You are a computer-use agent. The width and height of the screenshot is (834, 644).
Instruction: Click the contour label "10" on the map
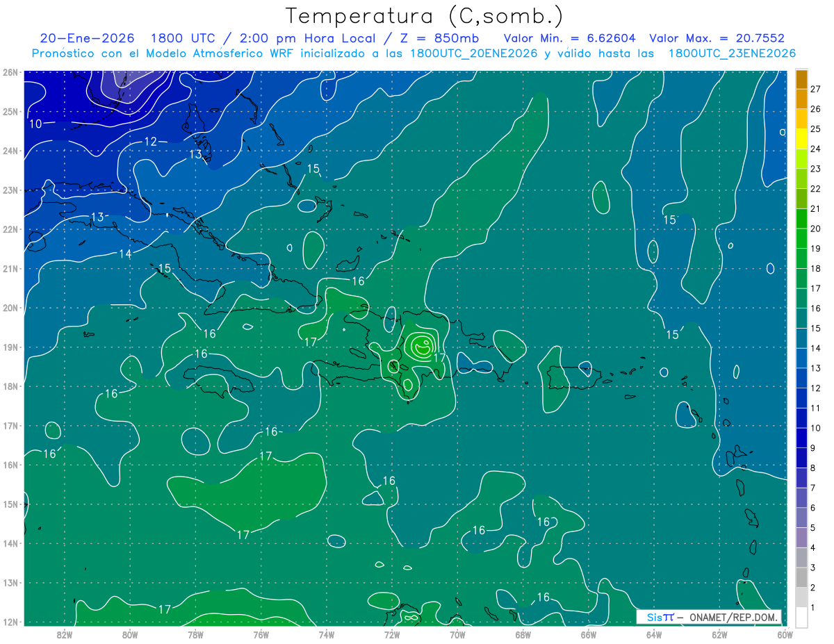(35, 124)
